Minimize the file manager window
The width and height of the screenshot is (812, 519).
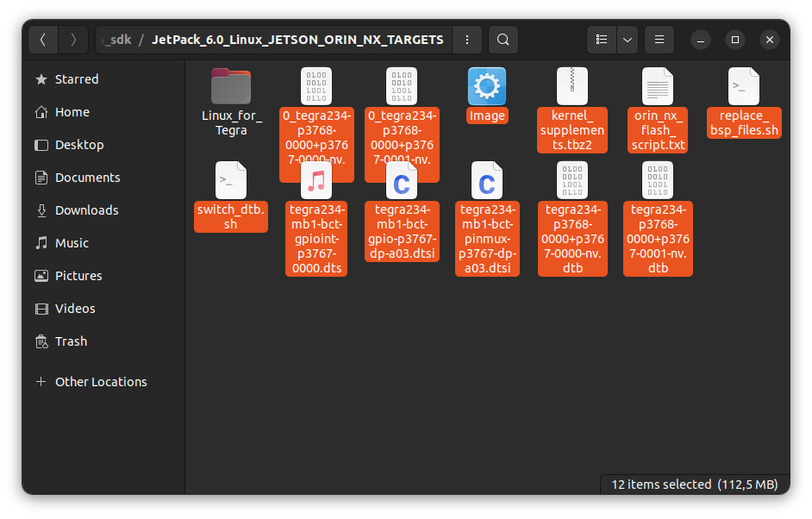coord(701,40)
